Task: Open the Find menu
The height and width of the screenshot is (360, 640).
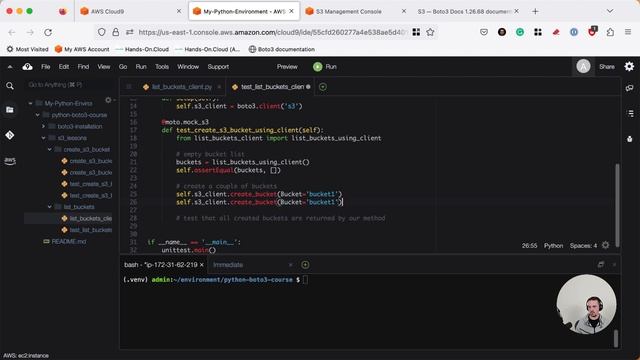Action: click(x=83, y=67)
